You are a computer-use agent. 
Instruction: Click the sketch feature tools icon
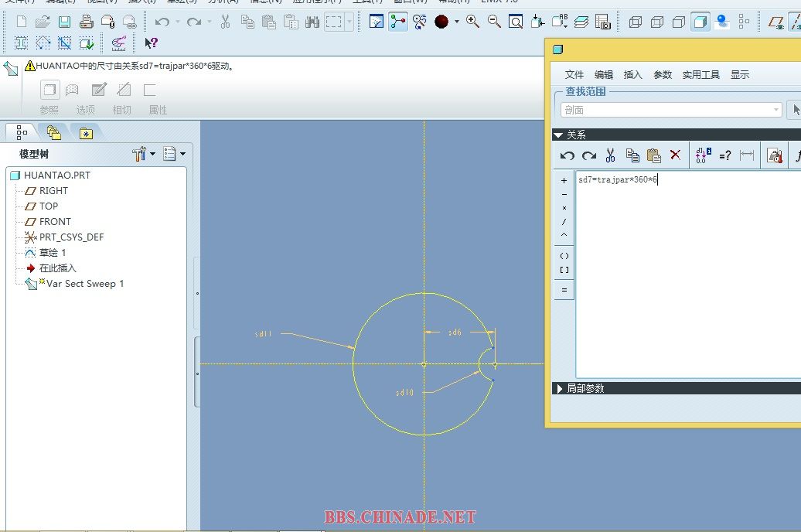[x=118, y=43]
